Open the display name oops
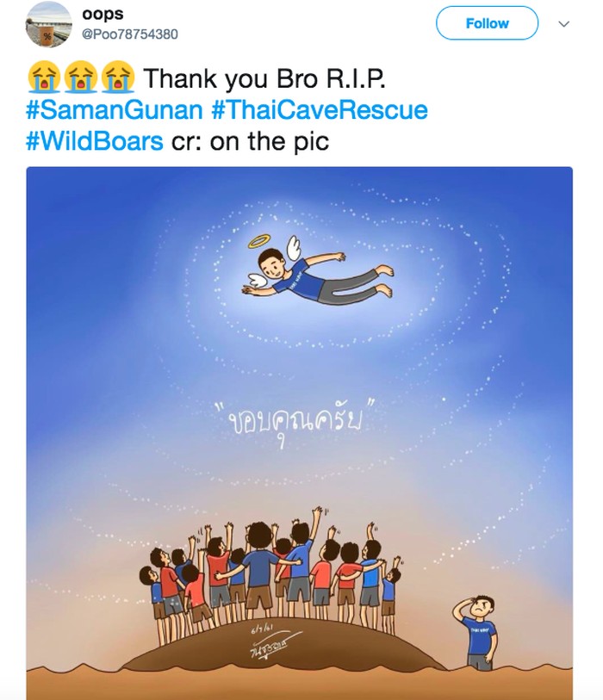The image size is (603, 700). 103,15
